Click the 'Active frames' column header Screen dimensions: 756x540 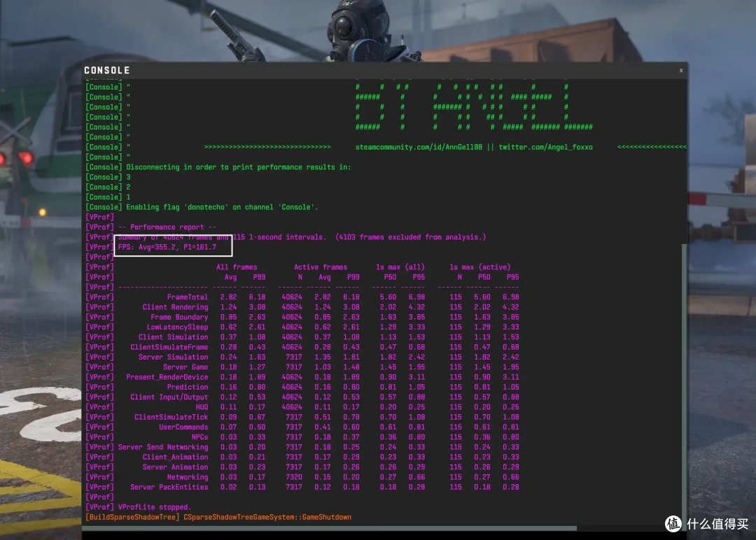tap(321, 267)
